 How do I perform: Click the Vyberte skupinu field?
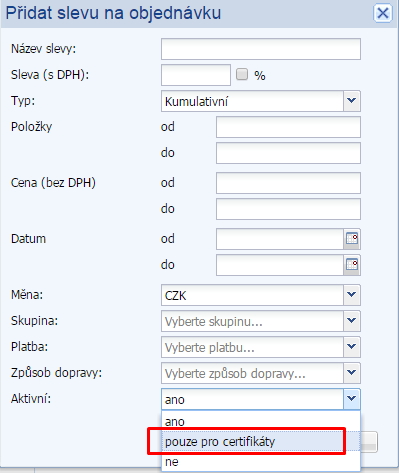(252, 321)
